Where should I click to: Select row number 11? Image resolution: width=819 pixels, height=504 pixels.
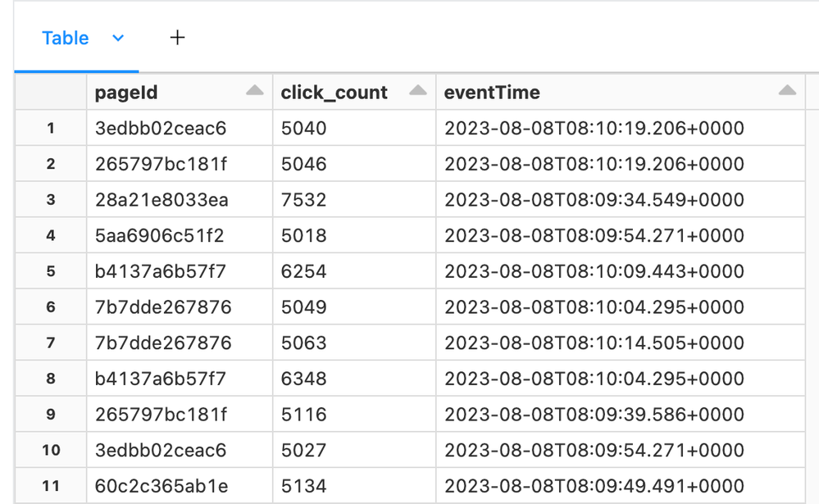click(x=51, y=486)
